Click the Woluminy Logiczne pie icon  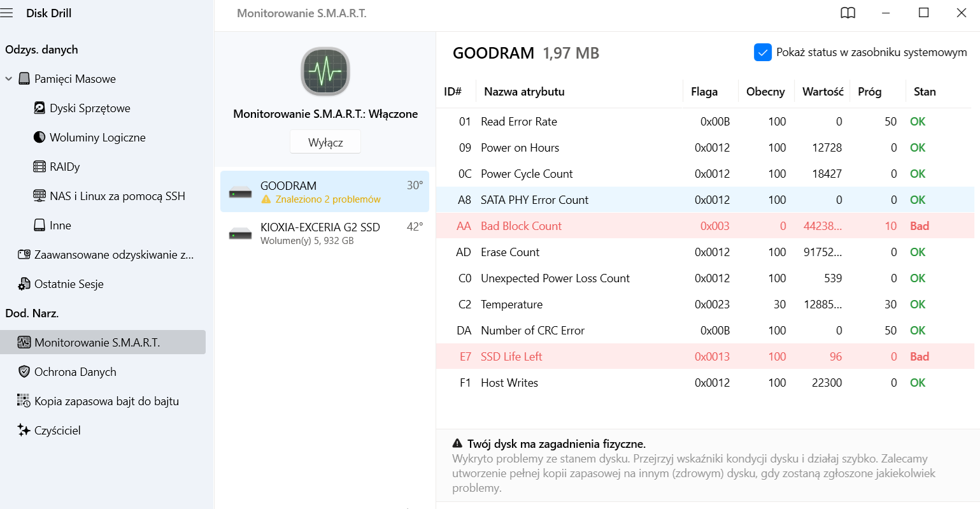point(39,138)
